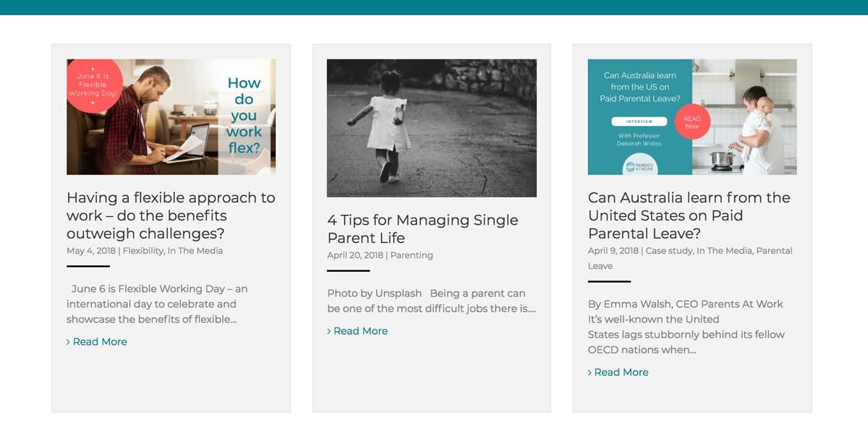
Task: Click the running child black-and-white photo
Action: coord(432,128)
